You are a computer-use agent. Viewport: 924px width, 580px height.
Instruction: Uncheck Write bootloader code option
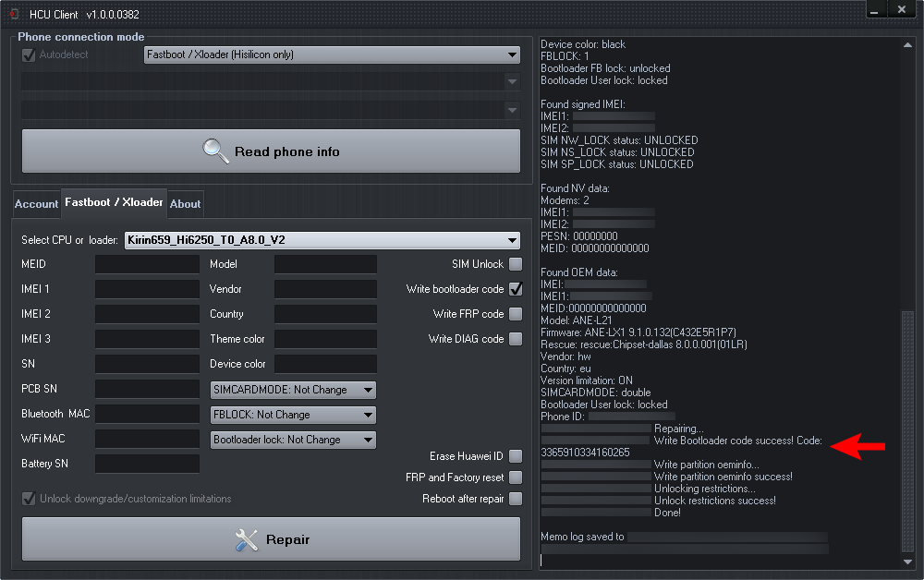(x=516, y=288)
